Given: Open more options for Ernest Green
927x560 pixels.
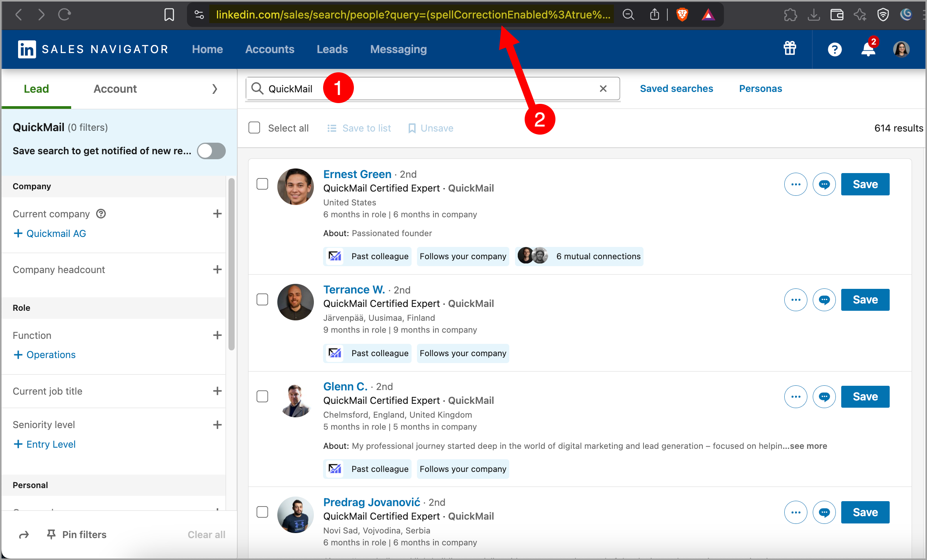Looking at the screenshot, I should tap(795, 184).
